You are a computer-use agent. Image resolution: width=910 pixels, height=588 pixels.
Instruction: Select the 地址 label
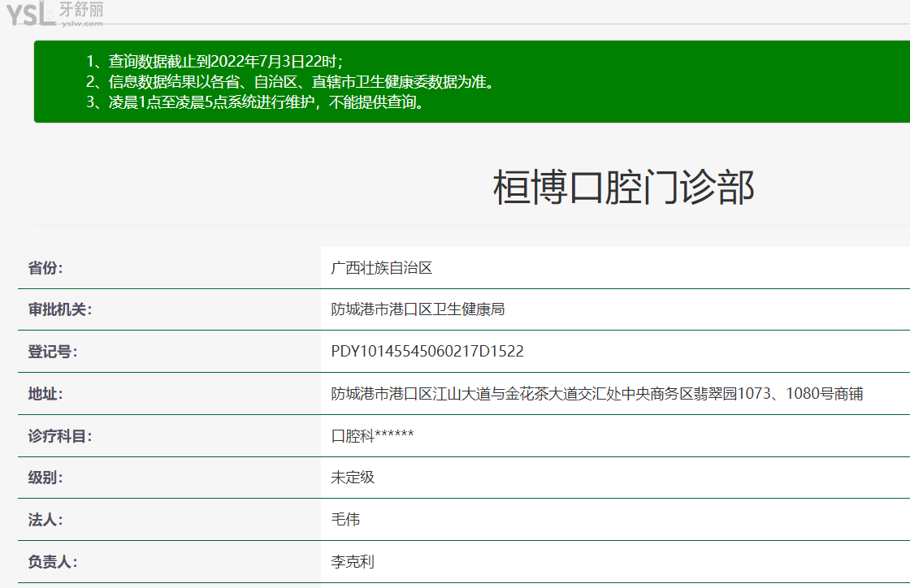pos(45,394)
